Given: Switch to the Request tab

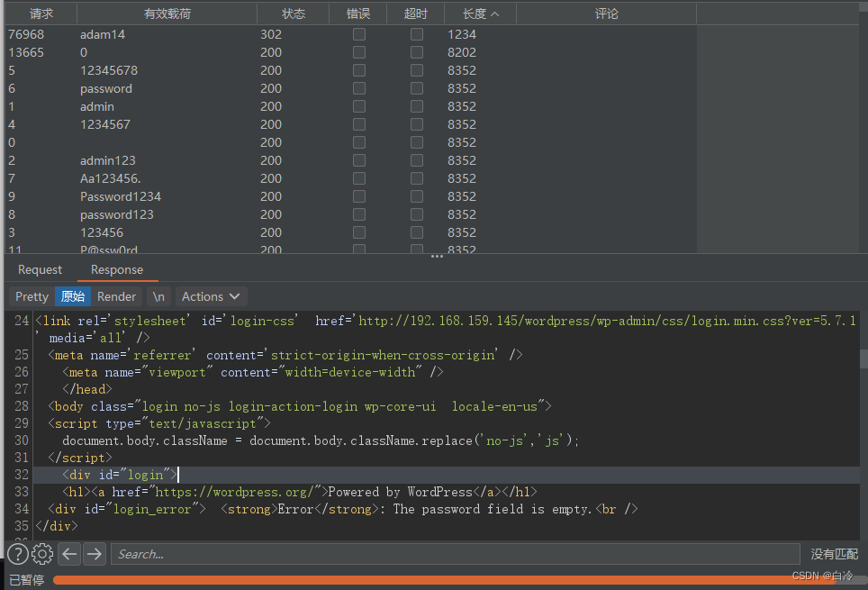Looking at the screenshot, I should click(40, 269).
